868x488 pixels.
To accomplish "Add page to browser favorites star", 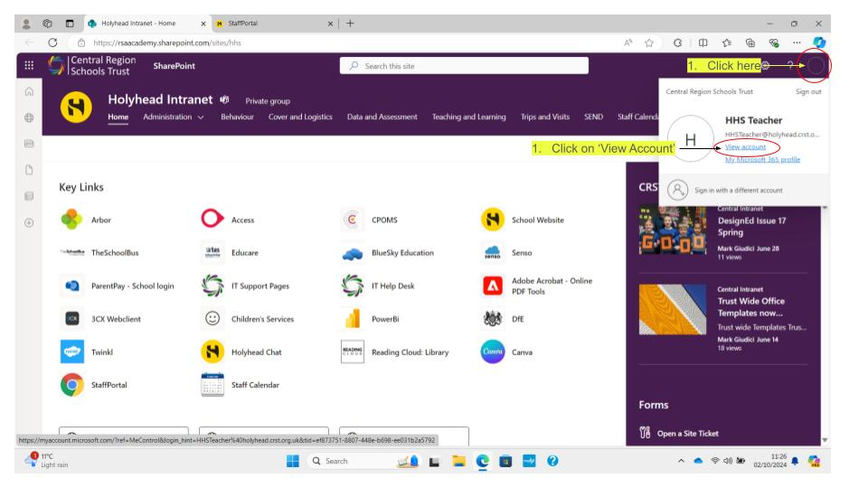I will tap(649, 42).
